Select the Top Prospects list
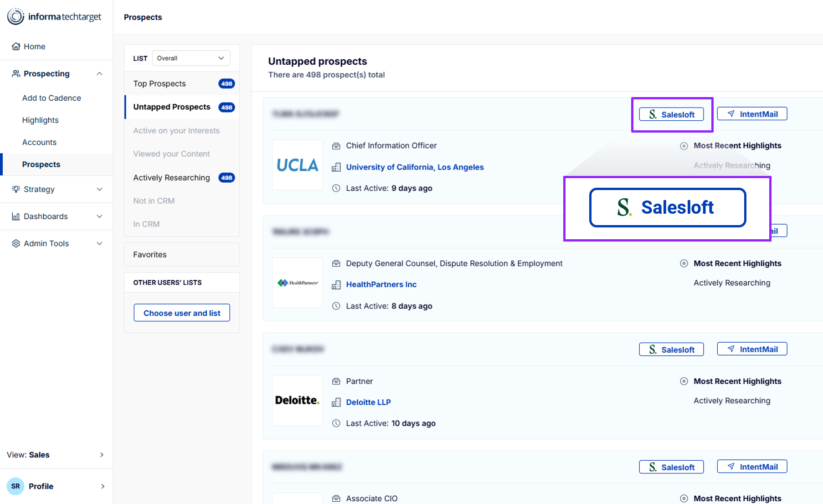Viewport: 823px width, 504px height. 159,83
